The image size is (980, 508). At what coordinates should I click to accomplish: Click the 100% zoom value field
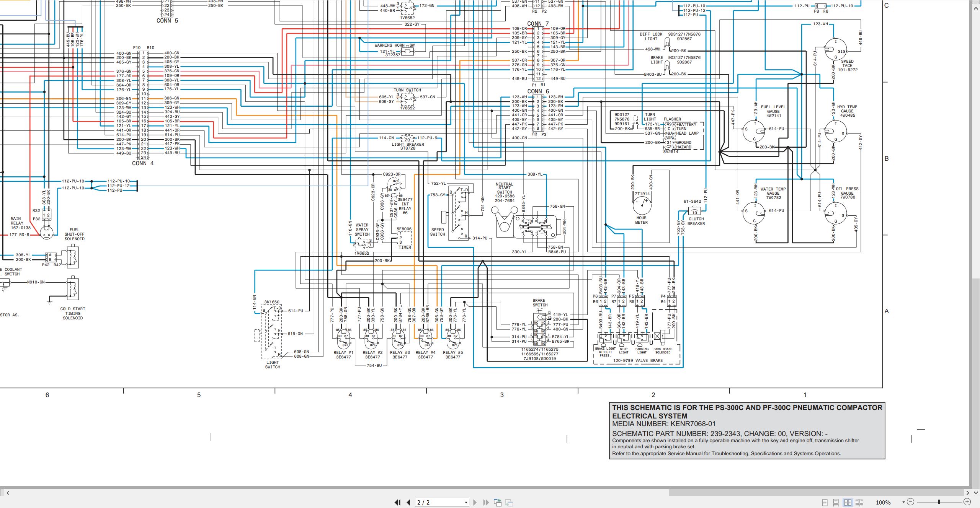884,503
